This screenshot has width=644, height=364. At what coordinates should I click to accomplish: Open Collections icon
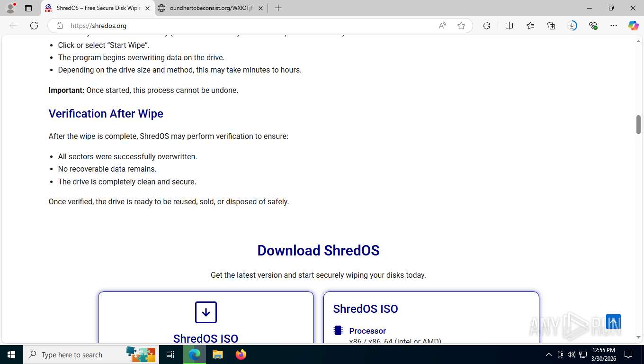[x=551, y=26]
